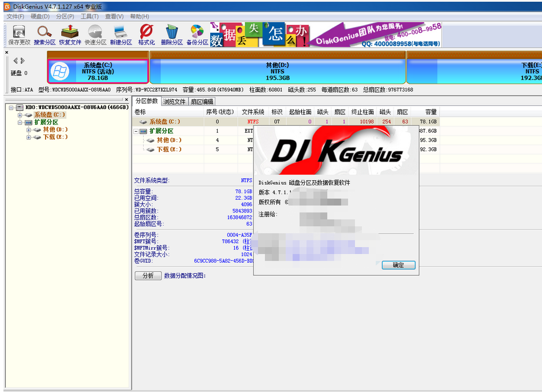Switch to the 分区参数 tab

147,101
